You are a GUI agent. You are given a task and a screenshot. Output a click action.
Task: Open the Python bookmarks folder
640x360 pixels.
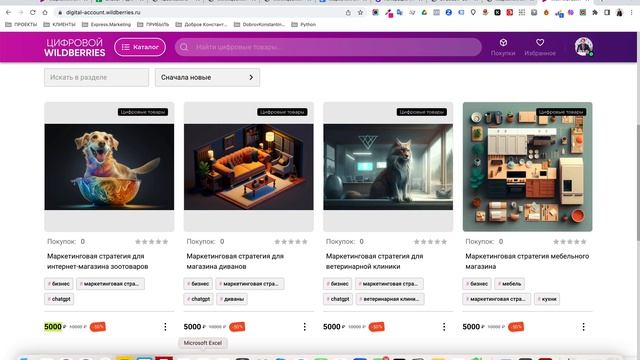click(304, 24)
